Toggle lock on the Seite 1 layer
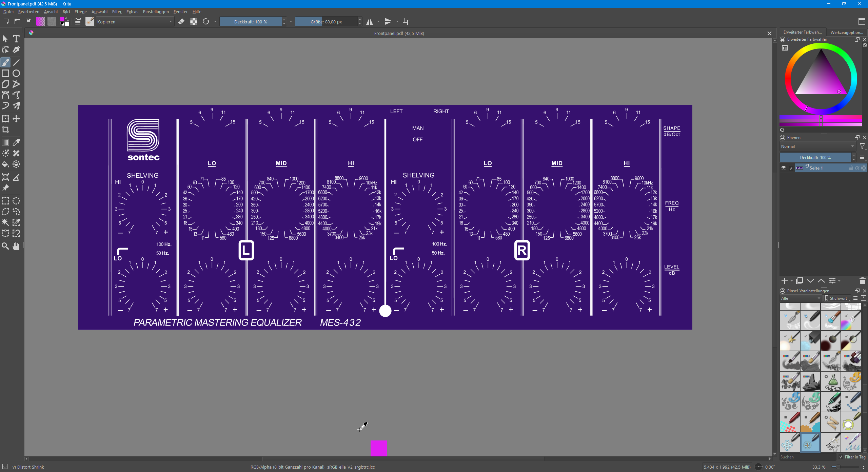 coord(851,168)
